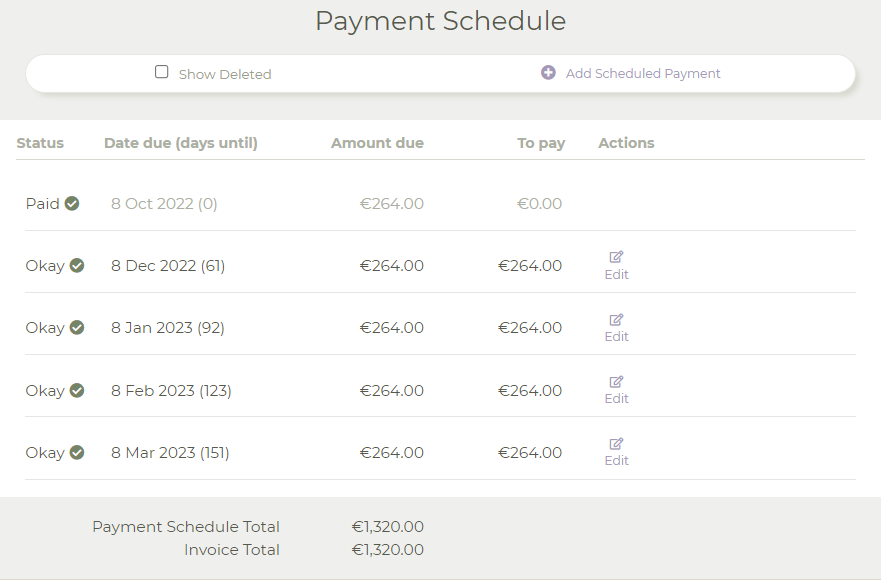Click the Amount due column header
The height and width of the screenshot is (586, 881).
click(x=377, y=143)
